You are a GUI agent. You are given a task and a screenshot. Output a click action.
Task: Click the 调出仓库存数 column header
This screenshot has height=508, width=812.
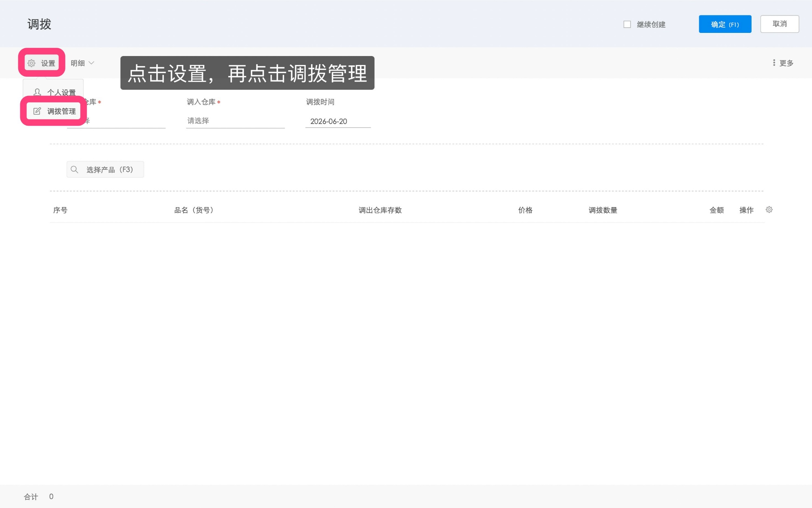point(380,210)
